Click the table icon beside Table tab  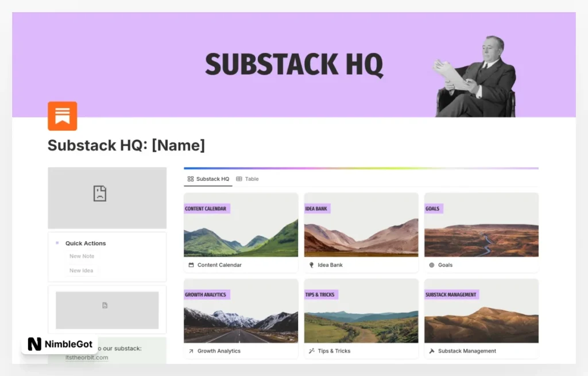239,179
